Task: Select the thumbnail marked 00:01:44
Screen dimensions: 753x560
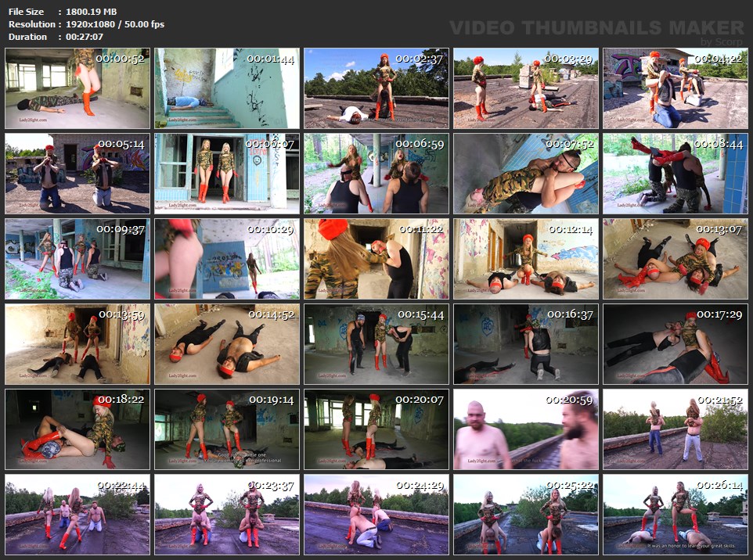Action: pyautogui.click(x=226, y=88)
